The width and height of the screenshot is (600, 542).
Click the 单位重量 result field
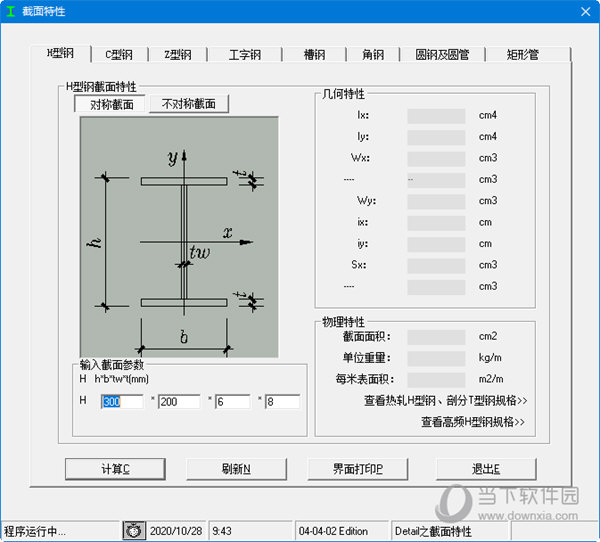(x=436, y=358)
